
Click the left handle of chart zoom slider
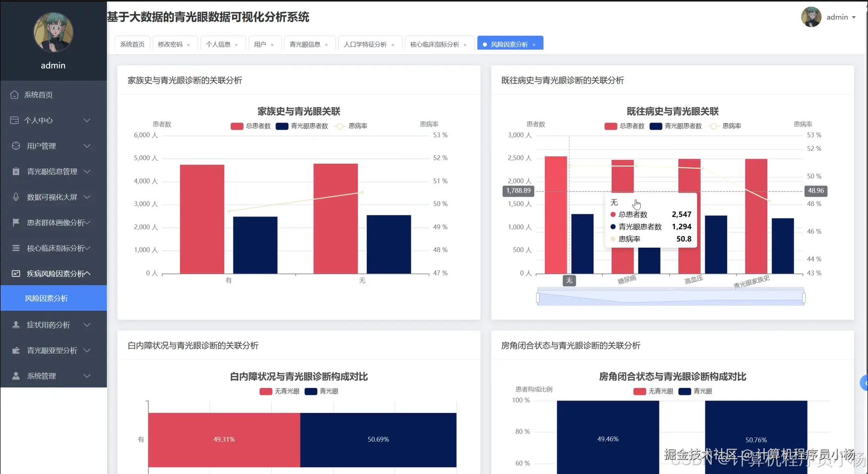[x=538, y=298]
